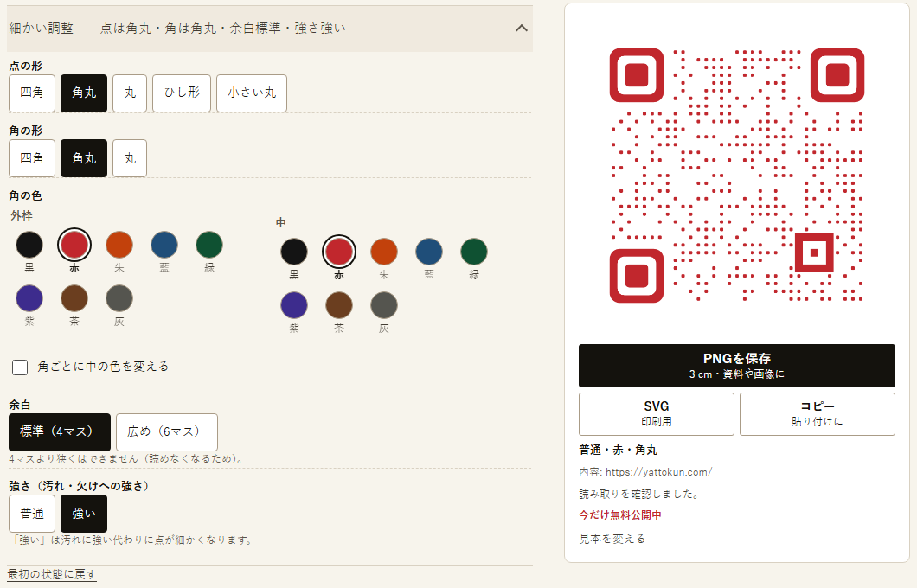The image size is (917, 588).
Task: Click 細かい調整 header title
Action: [x=42, y=28]
